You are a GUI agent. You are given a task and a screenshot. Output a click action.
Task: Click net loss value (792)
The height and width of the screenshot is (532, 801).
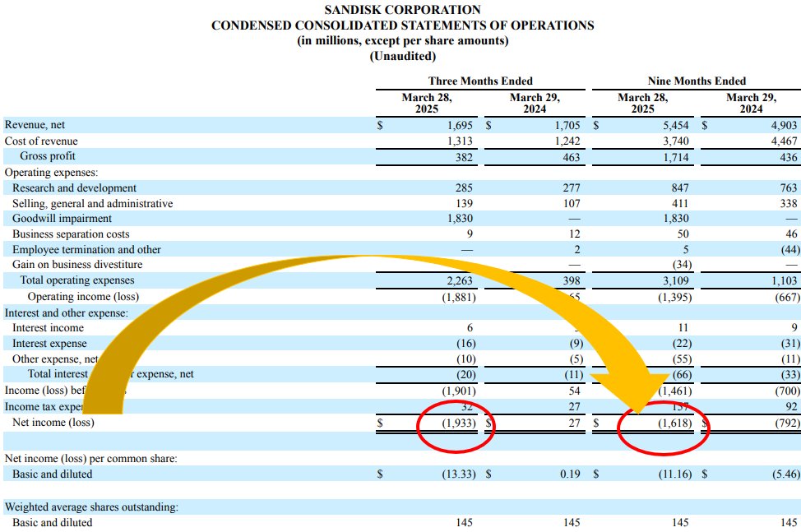click(787, 423)
